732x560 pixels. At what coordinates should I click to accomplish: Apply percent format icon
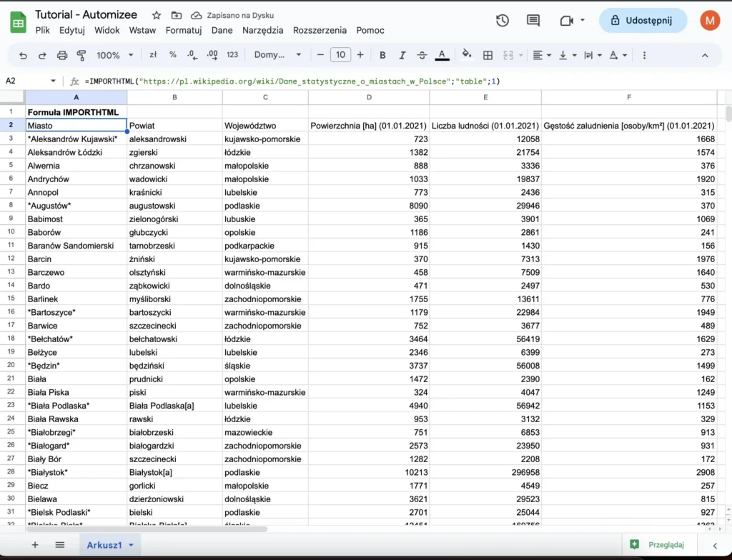[x=173, y=55]
